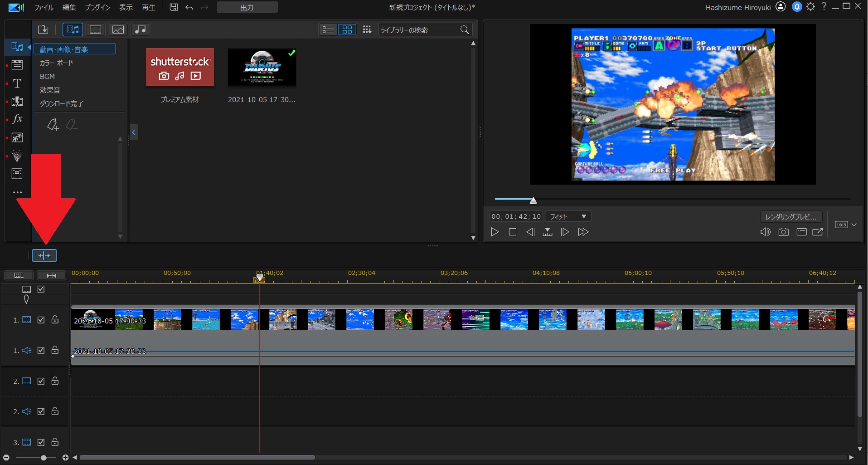Click the 出力 button

tap(247, 8)
